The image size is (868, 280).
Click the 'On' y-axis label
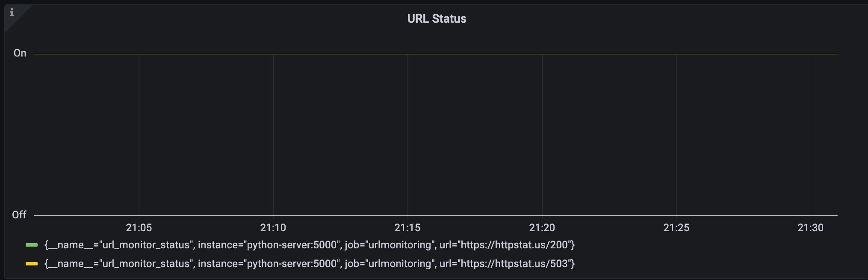(x=20, y=53)
